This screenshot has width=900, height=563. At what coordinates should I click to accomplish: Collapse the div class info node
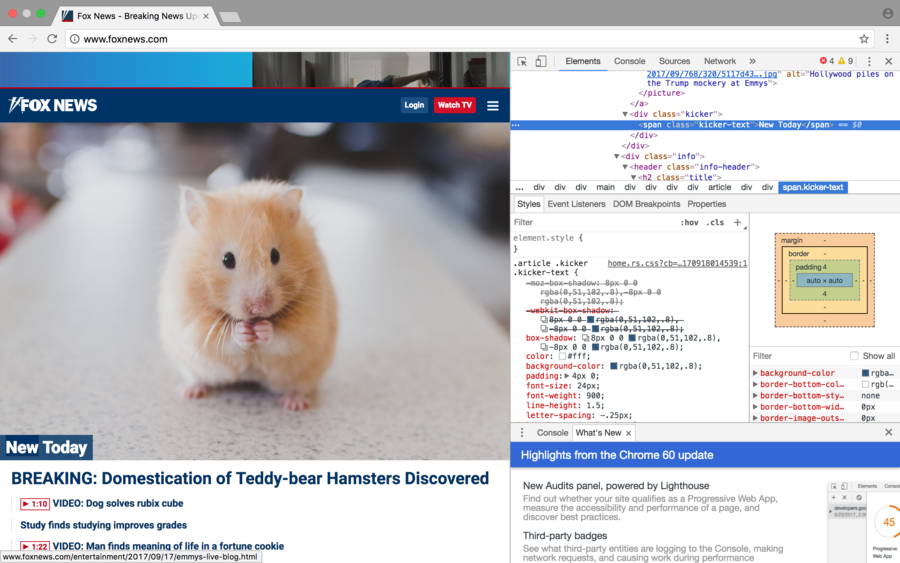tap(616, 156)
